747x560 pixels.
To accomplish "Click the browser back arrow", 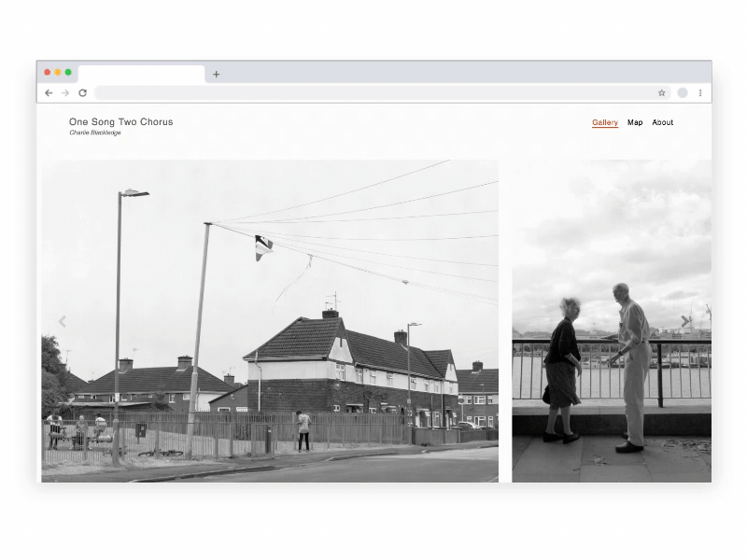I will pos(49,93).
